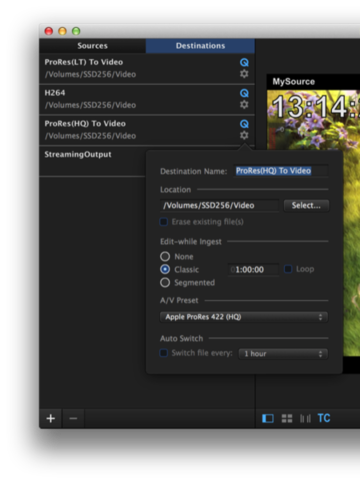360x480 pixels.
Task: Click the Select... location button
Action: (306, 205)
